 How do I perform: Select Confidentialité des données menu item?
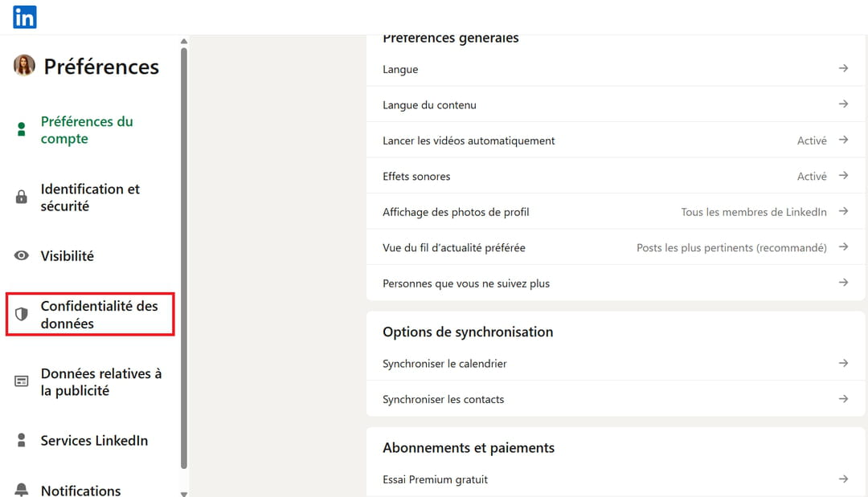click(99, 315)
